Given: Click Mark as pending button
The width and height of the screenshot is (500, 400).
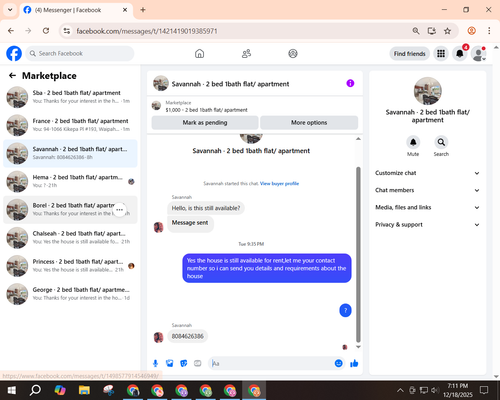Looking at the screenshot, I should pyautogui.click(x=205, y=123).
